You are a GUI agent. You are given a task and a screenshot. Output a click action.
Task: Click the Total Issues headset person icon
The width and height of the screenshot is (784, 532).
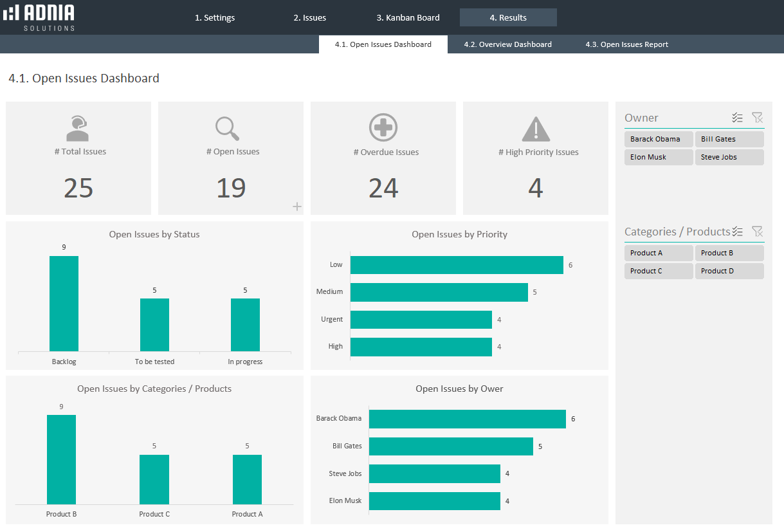pyautogui.click(x=77, y=128)
